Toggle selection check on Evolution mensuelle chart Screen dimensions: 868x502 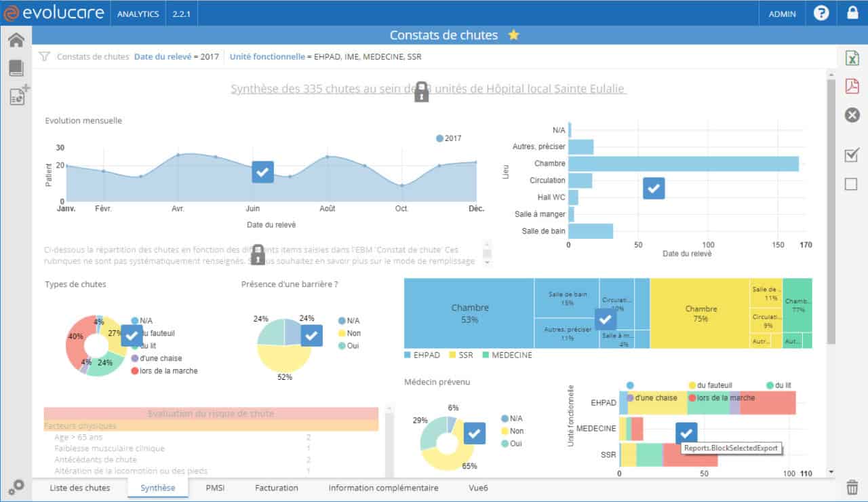click(263, 172)
